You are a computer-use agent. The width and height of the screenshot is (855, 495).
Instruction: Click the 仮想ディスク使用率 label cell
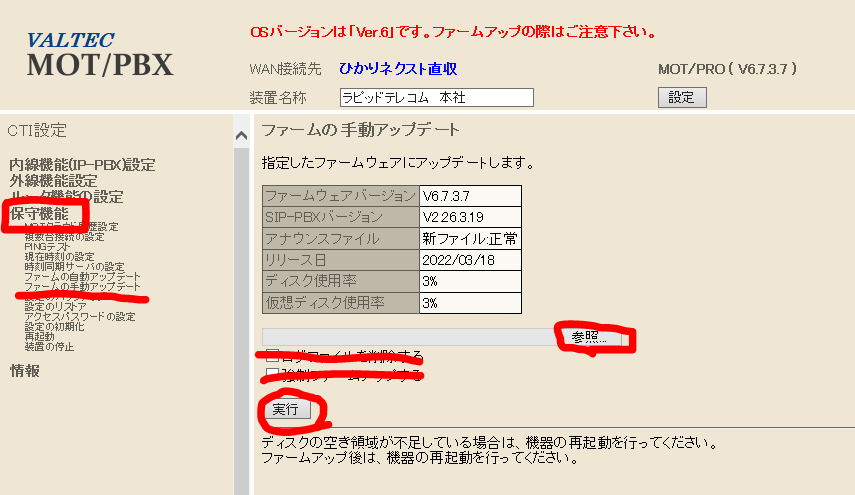tap(341, 303)
